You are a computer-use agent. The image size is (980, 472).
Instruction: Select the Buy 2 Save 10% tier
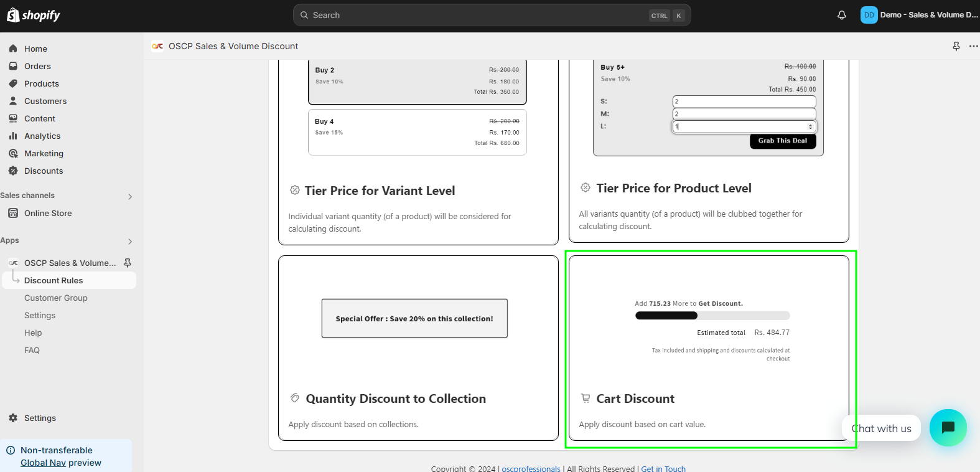point(417,81)
